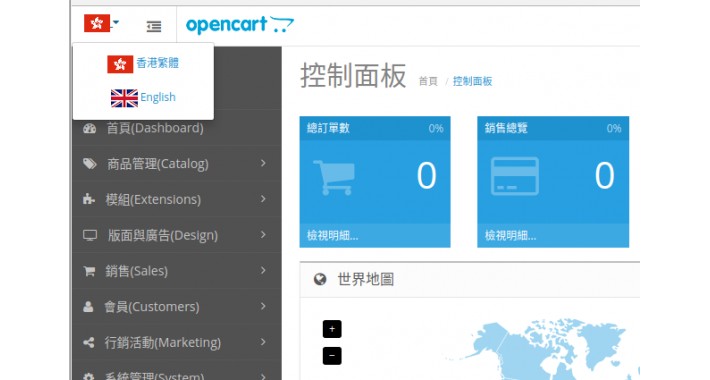Image resolution: width=710 pixels, height=380 pixels.
Task: Open 模組(Extensions) menu
Action: pyautogui.click(x=177, y=199)
